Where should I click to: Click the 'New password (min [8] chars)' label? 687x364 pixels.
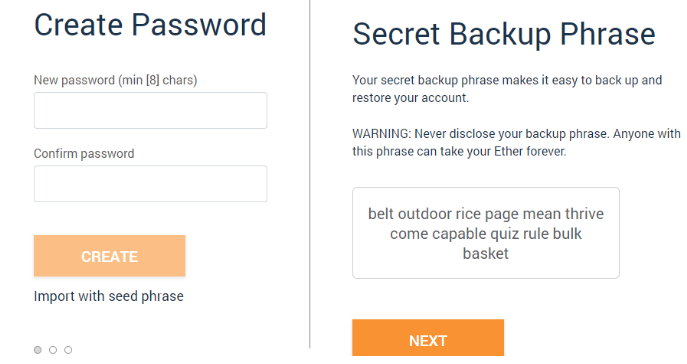116,80
